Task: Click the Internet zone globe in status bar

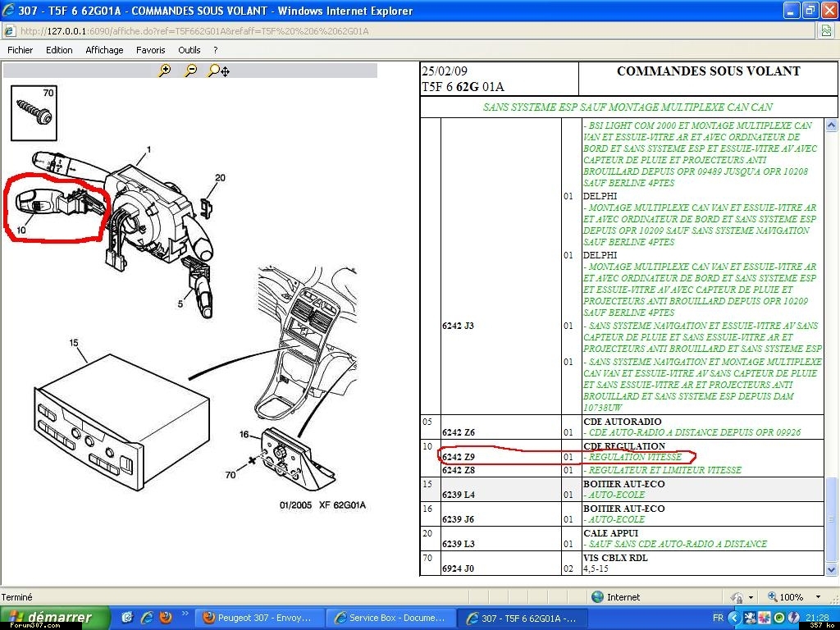Action: 597,597
